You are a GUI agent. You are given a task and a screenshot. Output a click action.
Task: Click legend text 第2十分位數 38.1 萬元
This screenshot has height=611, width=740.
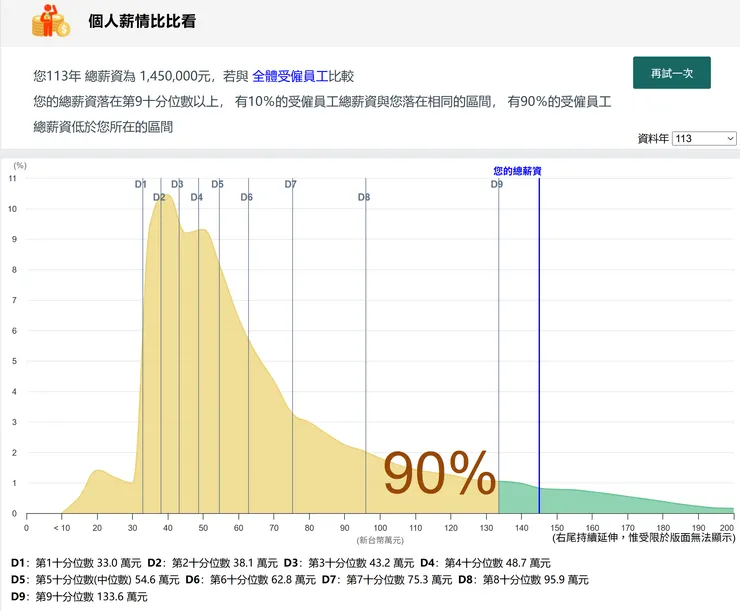point(225,563)
